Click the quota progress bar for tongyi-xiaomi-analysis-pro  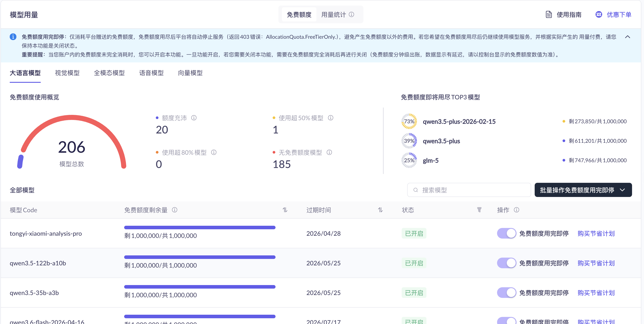click(x=200, y=228)
